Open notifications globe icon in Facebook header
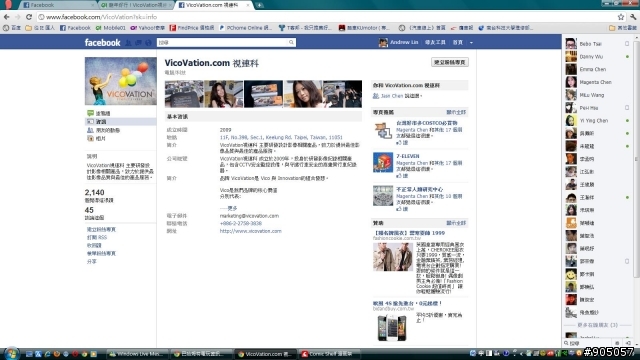640x360 pixels. (148, 42)
